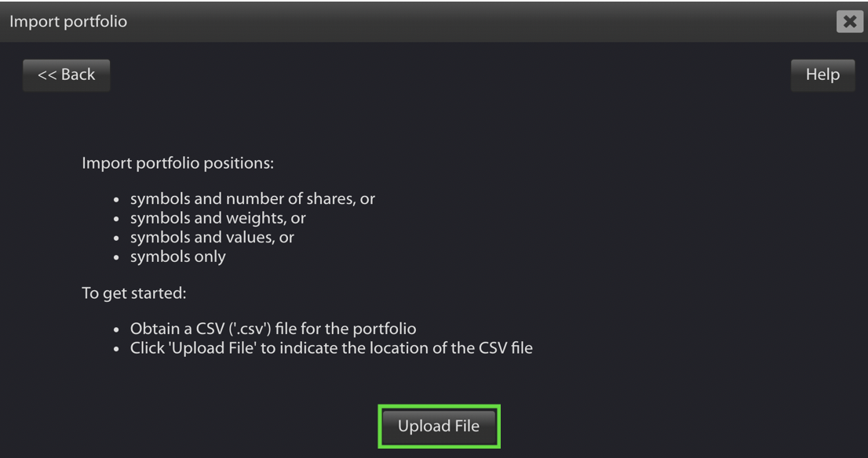Click the quoted 'Upload File' words in instructions
This screenshot has width=868, height=458.
point(211,348)
